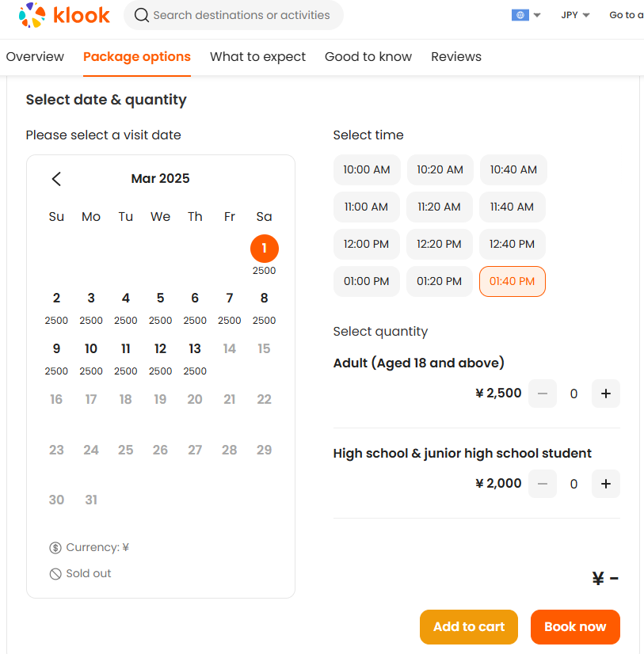This screenshot has width=644, height=654.
Task: Pick the 12:20 PM time slot
Action: [440, 244]
